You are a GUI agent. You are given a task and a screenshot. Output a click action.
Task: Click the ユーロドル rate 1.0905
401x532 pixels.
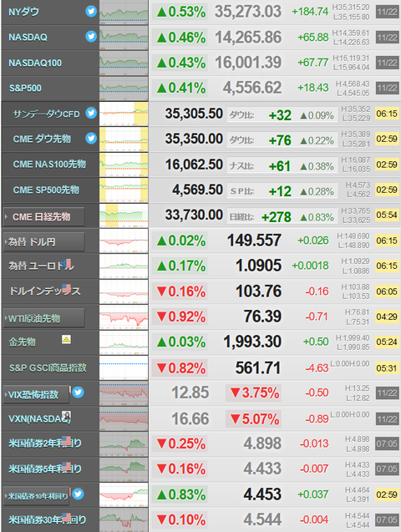pyautogui.click(x=258, y=266)
